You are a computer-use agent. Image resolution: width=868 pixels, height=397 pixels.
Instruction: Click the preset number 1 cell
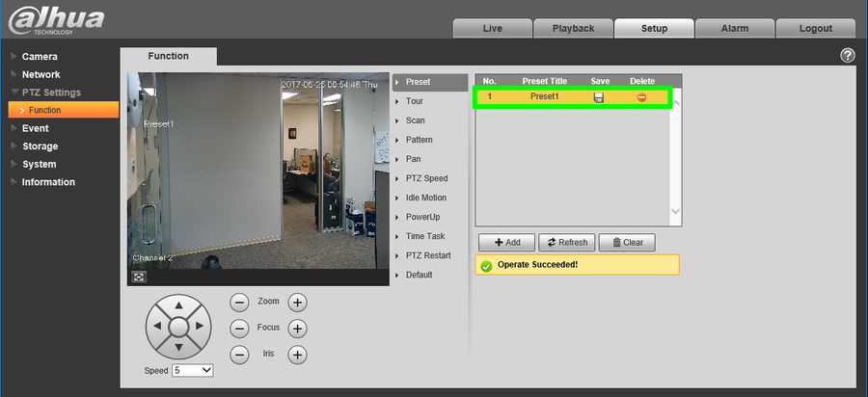coord(489,96)
